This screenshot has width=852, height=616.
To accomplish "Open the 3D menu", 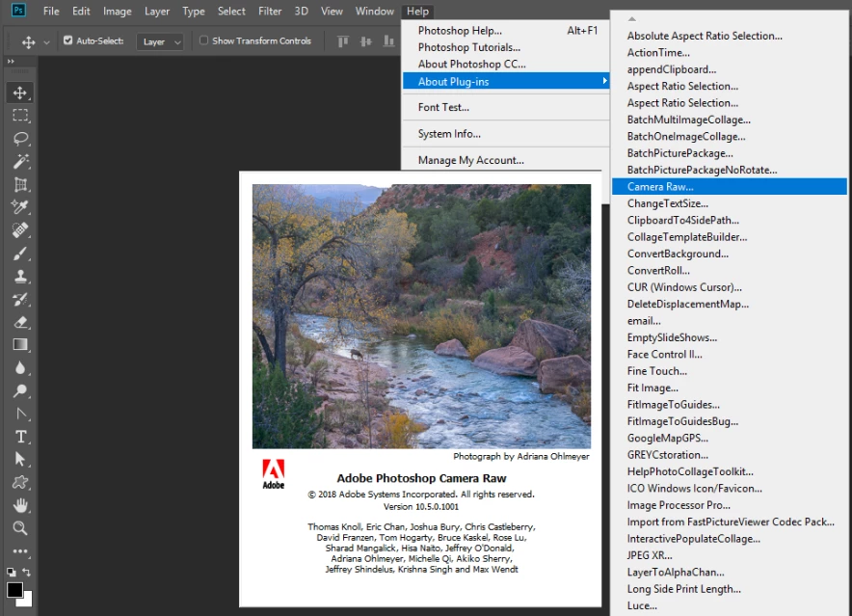I will tap(301, 11).
